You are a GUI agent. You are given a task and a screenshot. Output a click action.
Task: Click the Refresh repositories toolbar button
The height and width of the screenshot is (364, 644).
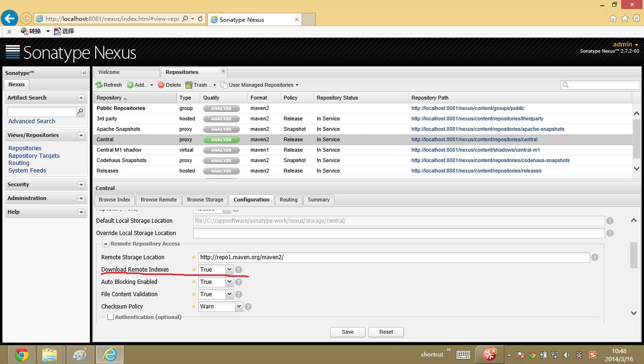[x=109, y=85]
